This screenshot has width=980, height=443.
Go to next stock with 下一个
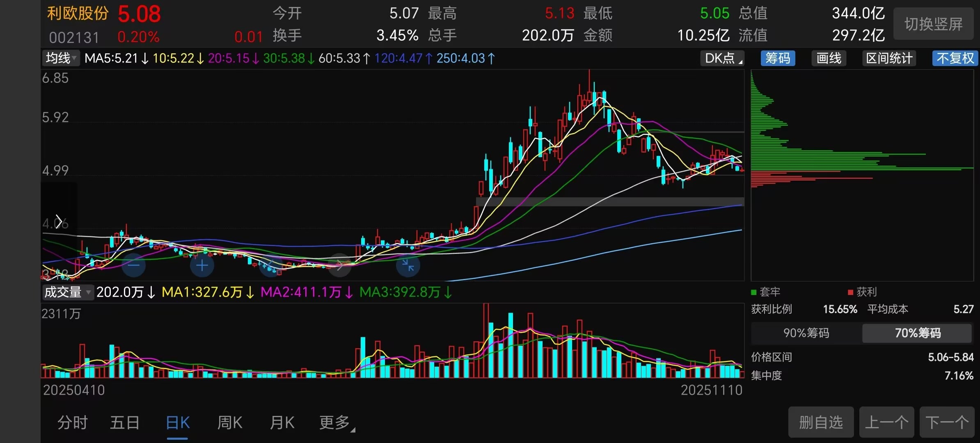[x=947, y=422]
